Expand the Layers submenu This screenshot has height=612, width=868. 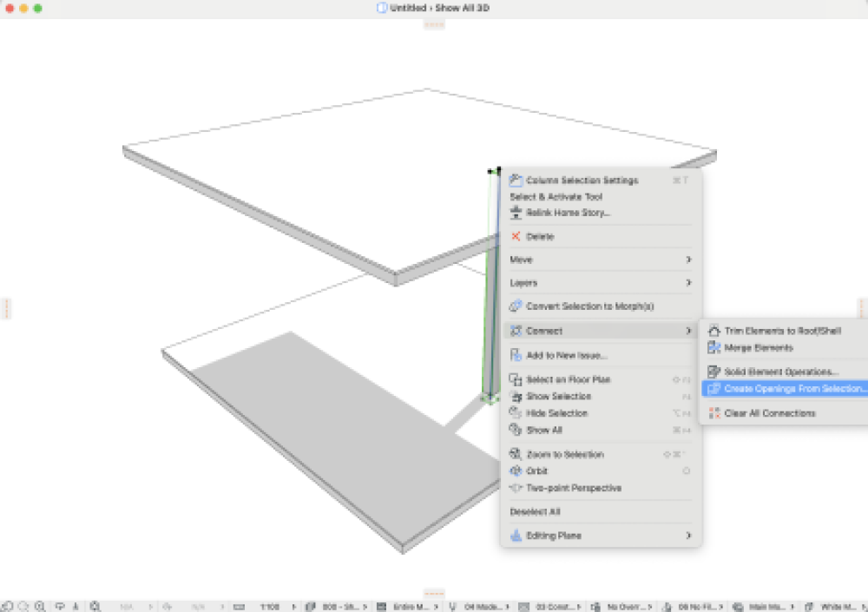[601, 283]
